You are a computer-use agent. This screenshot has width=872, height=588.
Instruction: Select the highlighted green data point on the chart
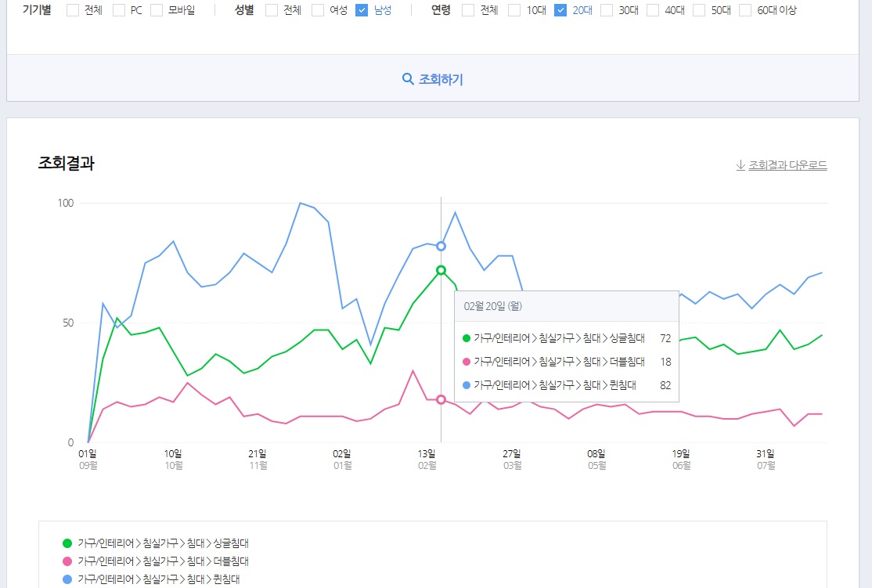point(441,270)
